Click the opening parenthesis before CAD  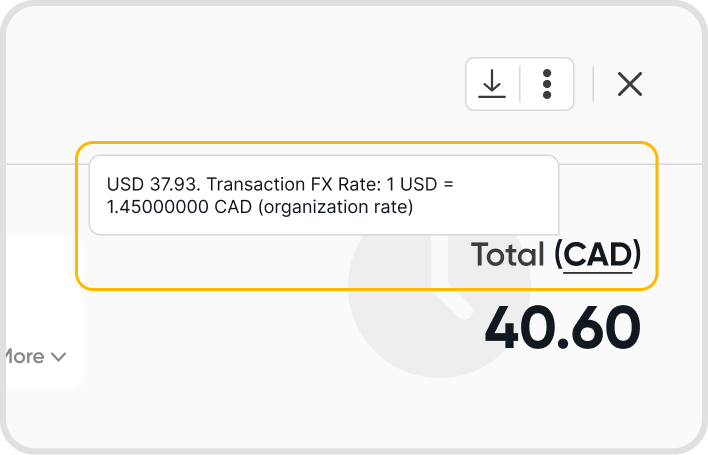(x=558, y=255)
